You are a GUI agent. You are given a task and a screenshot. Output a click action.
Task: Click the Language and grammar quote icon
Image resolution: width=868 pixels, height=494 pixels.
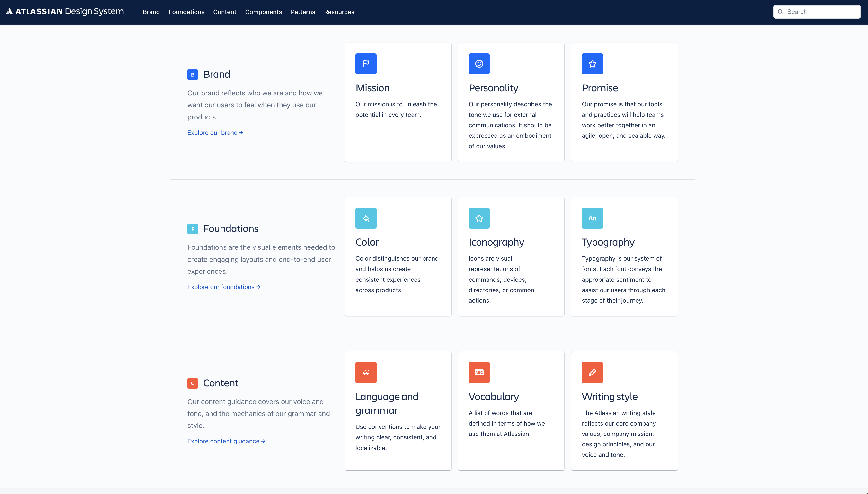366,372
